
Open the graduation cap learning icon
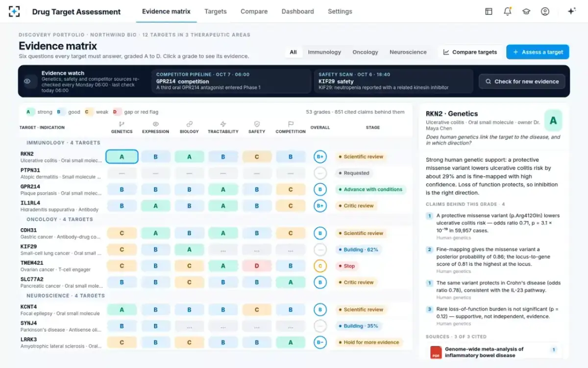526,11
